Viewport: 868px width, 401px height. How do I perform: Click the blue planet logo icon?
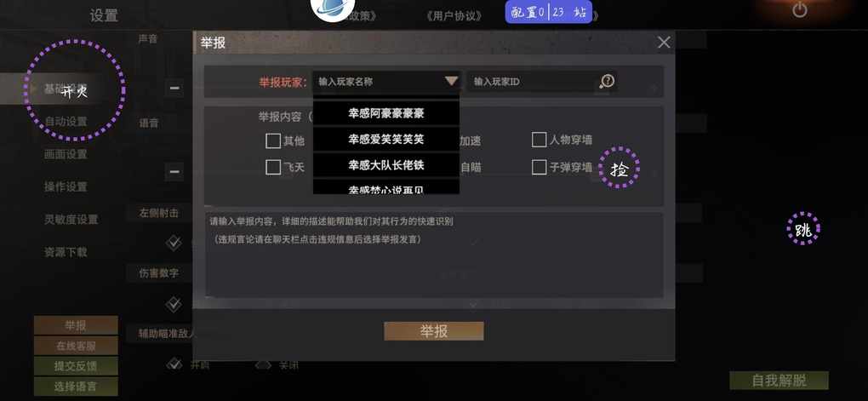point(333,8)
